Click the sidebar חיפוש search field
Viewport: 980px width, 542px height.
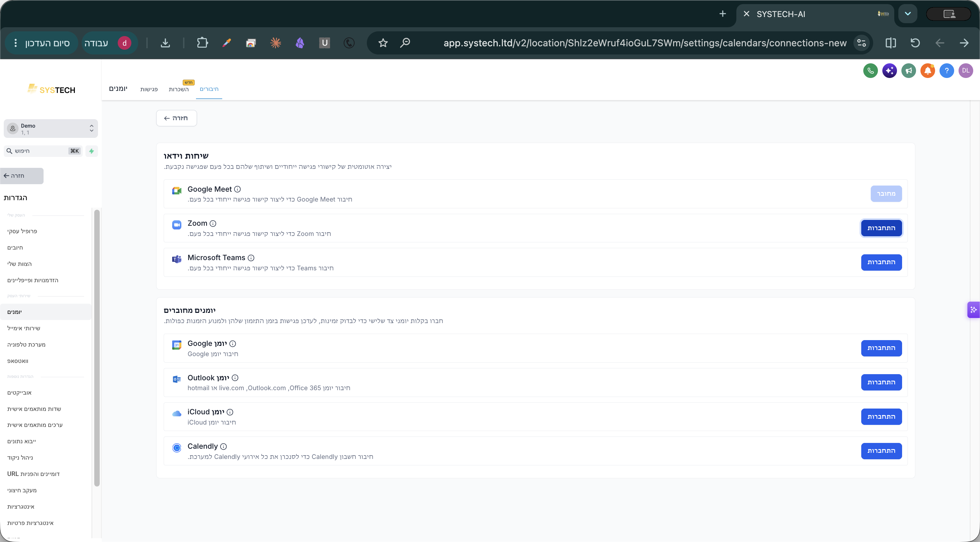(x=43, y=151)
